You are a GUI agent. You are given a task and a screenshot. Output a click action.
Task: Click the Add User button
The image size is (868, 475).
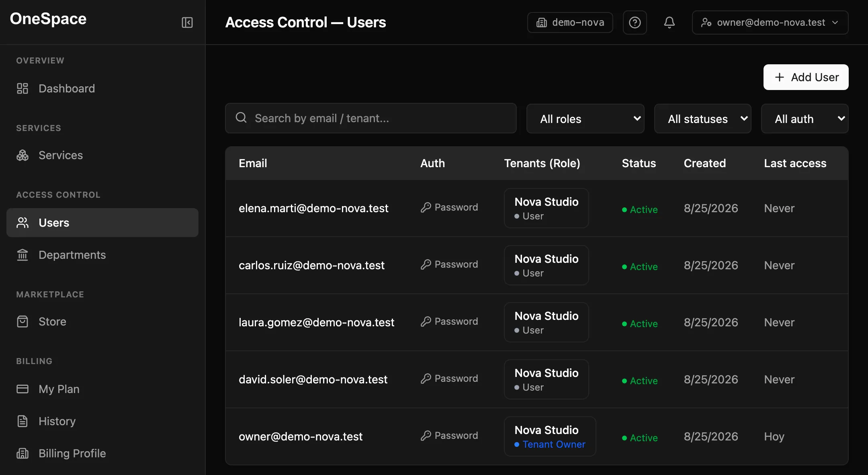pyautogui.click(x=806, y=77)
